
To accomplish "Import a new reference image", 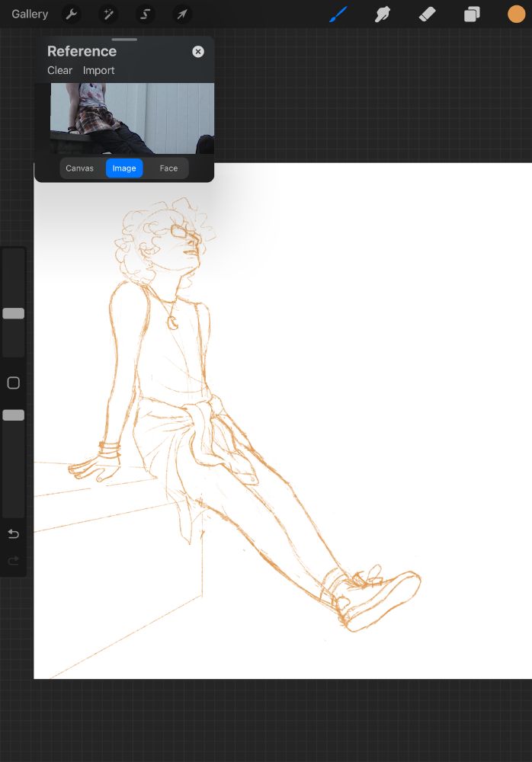I will tap(99, 70).
